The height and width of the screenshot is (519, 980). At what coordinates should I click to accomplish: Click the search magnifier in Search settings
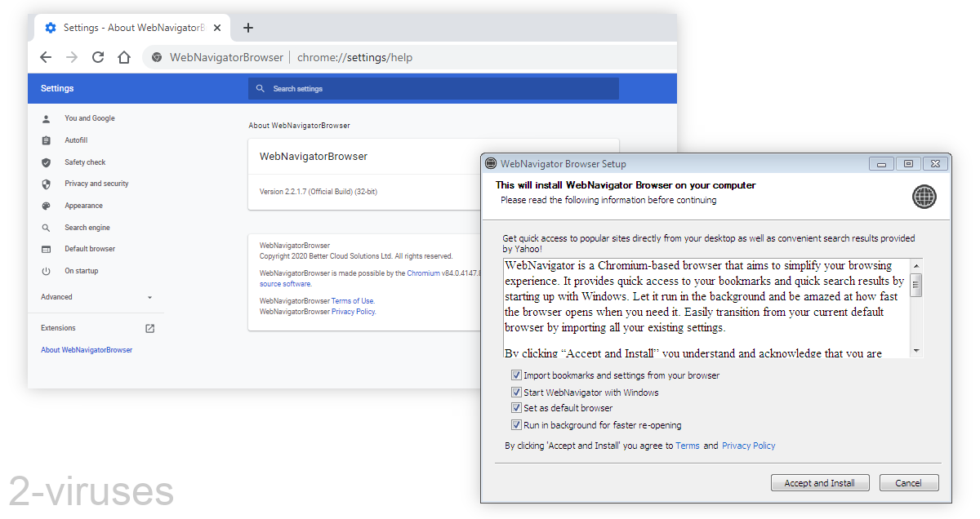[x=261, y=89]
